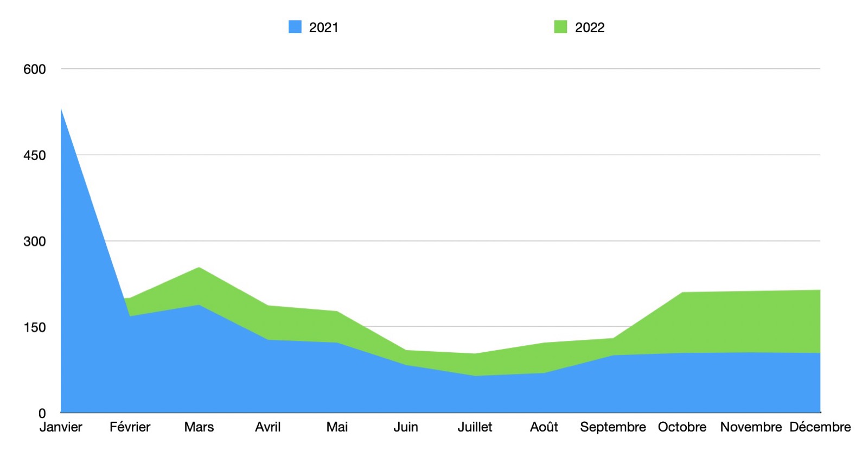Click the green 2022 legend swatch
The image size is (868, 463).
tap(560, 27)
